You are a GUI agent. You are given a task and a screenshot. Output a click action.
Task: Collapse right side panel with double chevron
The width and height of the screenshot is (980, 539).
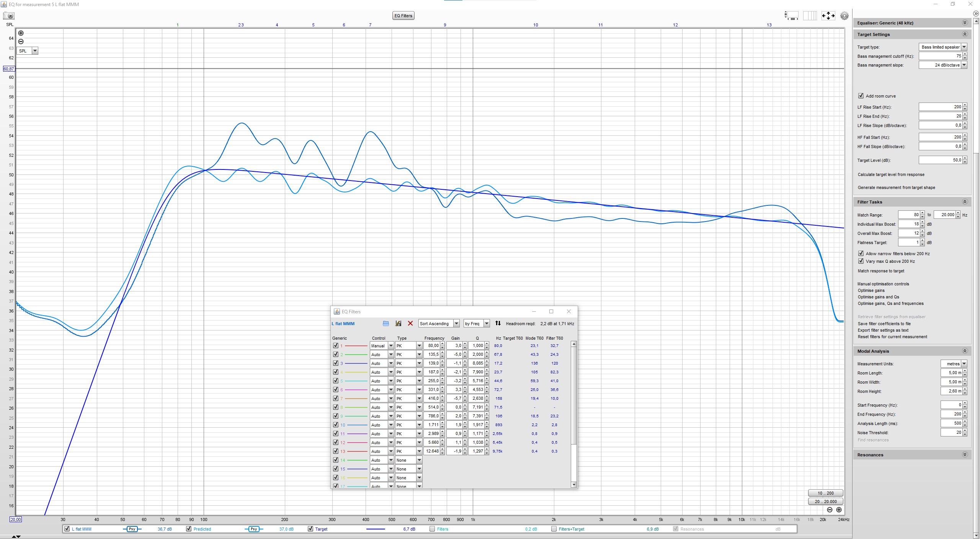click(976, 14)
